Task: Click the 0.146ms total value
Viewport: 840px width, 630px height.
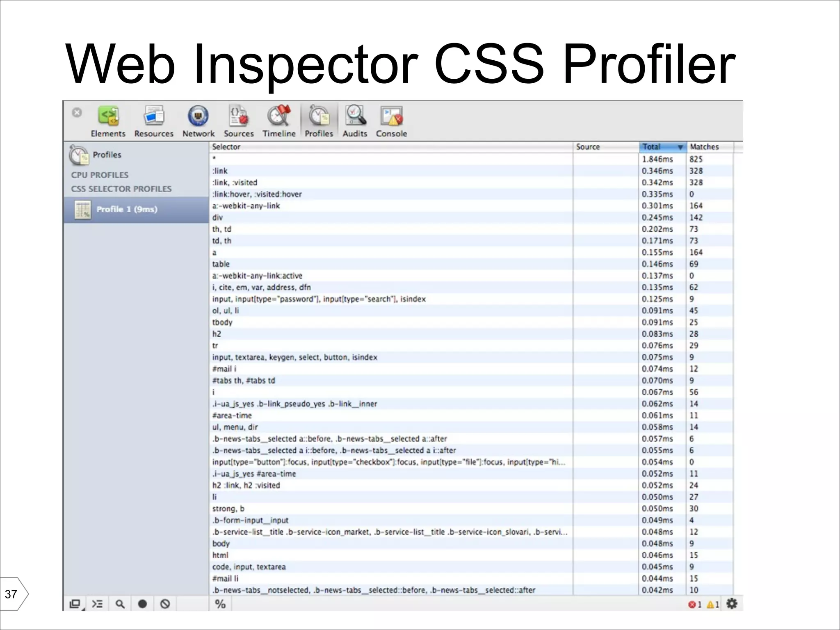Action: [x=657, y=264]
